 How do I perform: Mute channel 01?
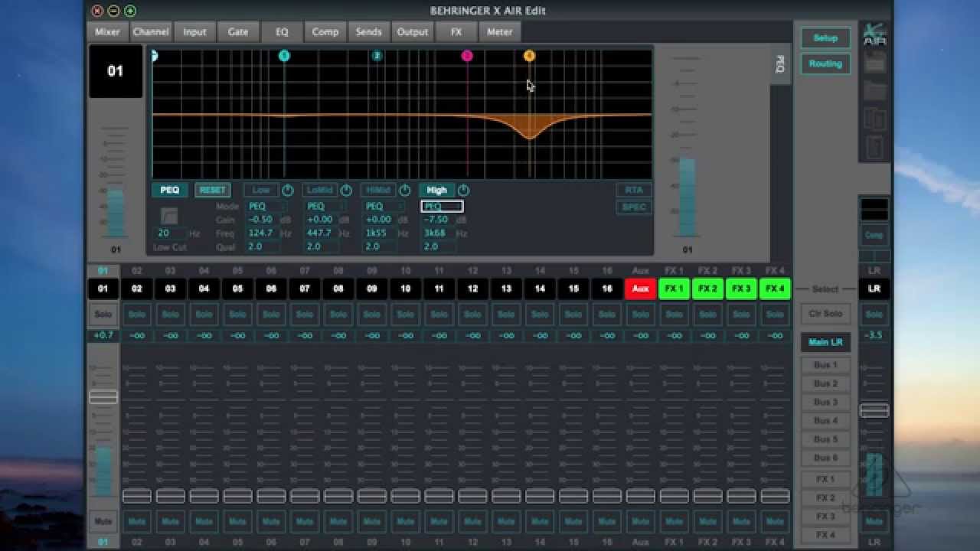point(103,521)
